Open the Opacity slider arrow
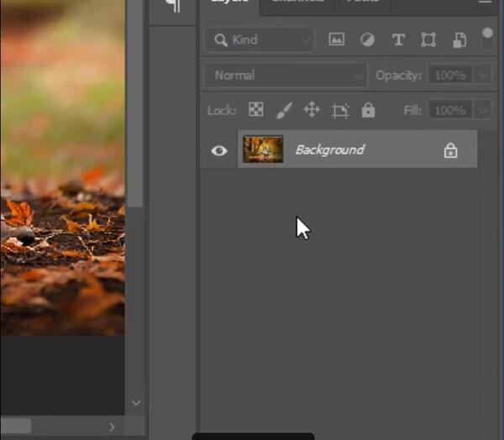This screenshot has width=504, height=440. (x=483, y=76)
